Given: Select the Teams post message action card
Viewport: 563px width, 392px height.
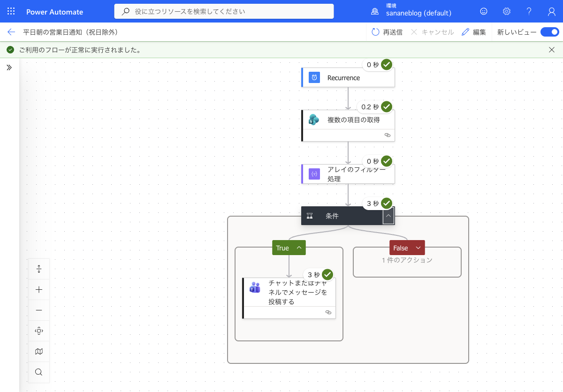Looking at the screenshot, I should click(x=289, y=298).
